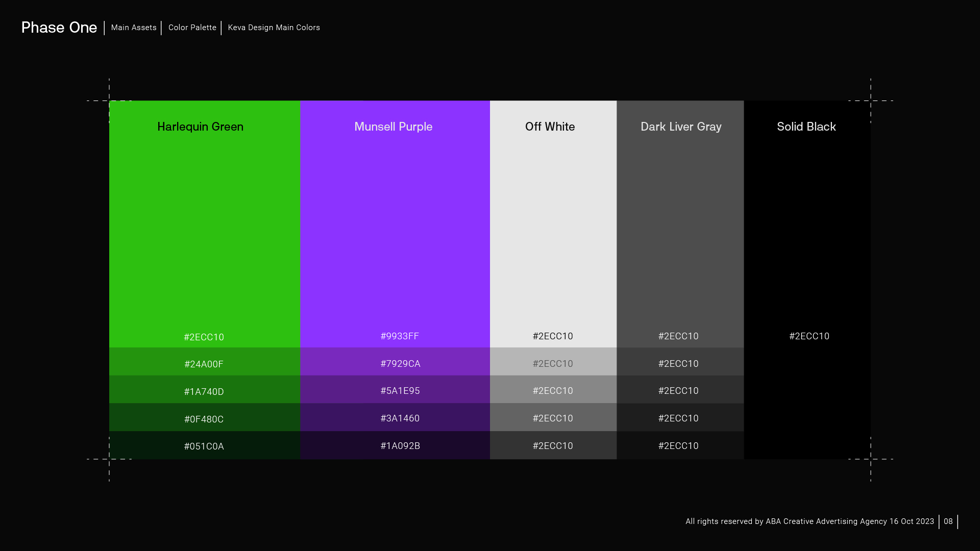This screenshot has width=980, height=551.
Task: Select the #7929CA purple shade
Action: click(400, 363)
